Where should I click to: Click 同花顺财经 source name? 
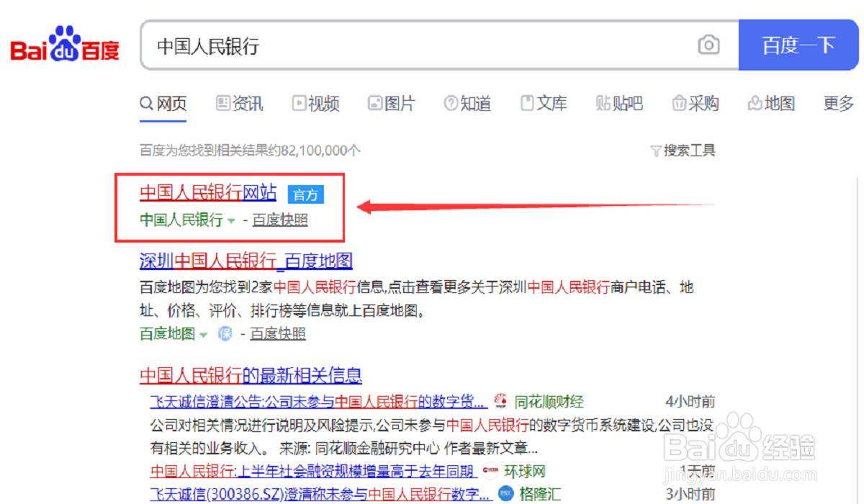549,402
